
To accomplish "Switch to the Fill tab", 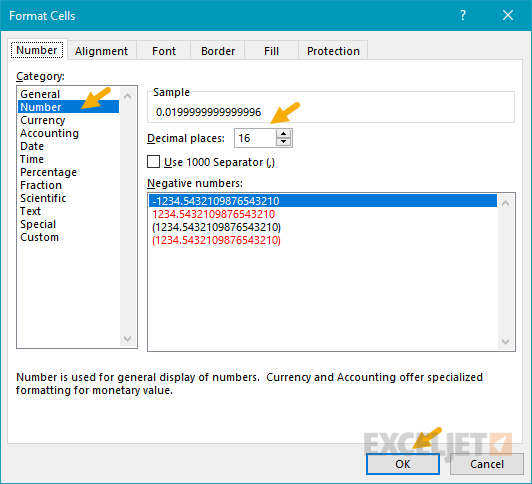I will 271,51.
